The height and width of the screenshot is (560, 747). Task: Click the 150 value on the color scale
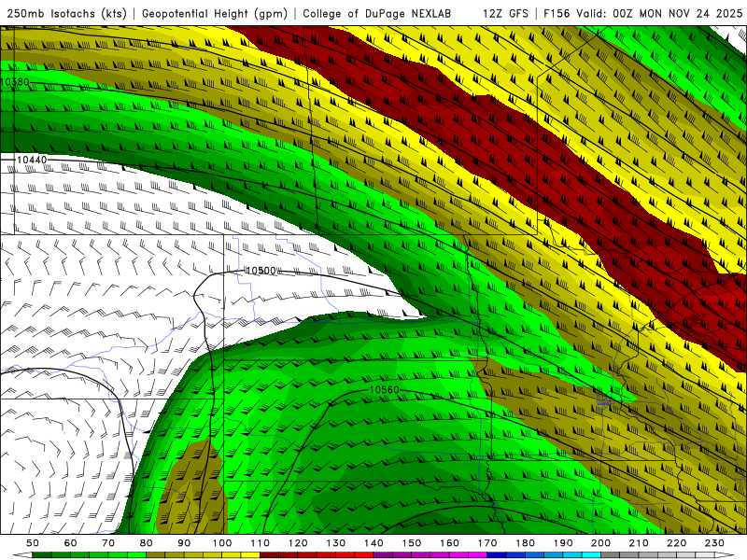[412, 543]
